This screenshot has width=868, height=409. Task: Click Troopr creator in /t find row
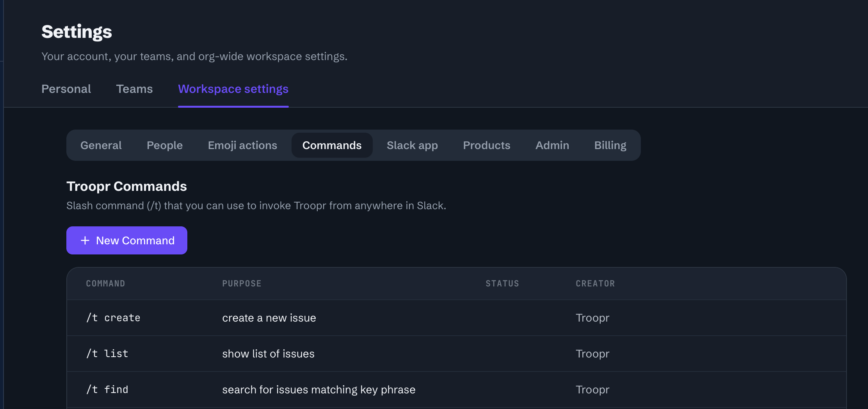coord(592,389)
